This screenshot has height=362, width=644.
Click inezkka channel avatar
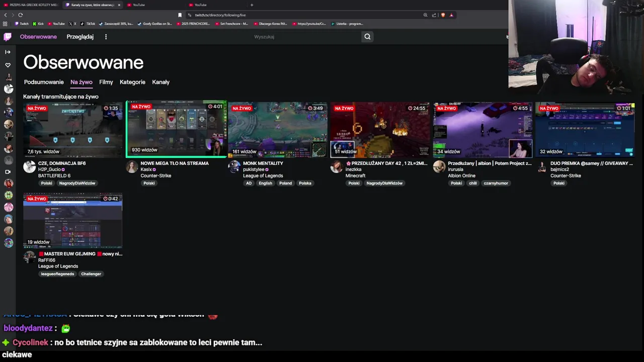337,167
